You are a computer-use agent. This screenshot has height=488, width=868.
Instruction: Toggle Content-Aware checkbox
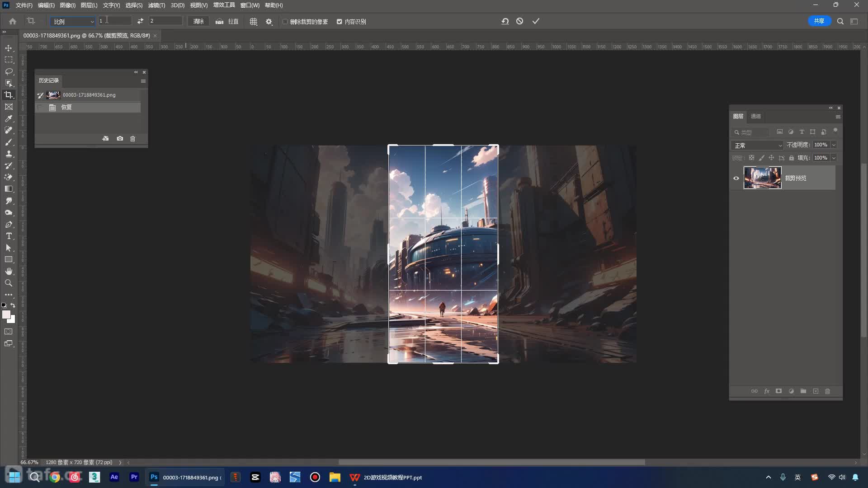(x=340, y=22)
